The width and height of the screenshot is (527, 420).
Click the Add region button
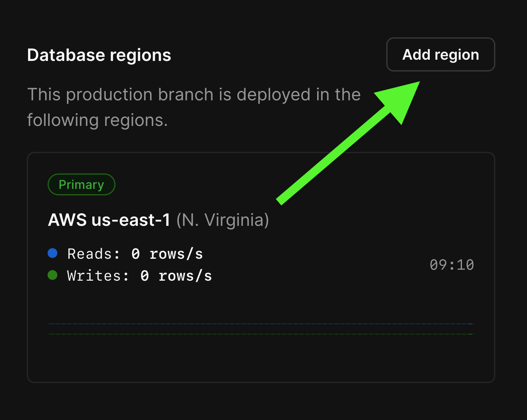[x=440, y=54]
